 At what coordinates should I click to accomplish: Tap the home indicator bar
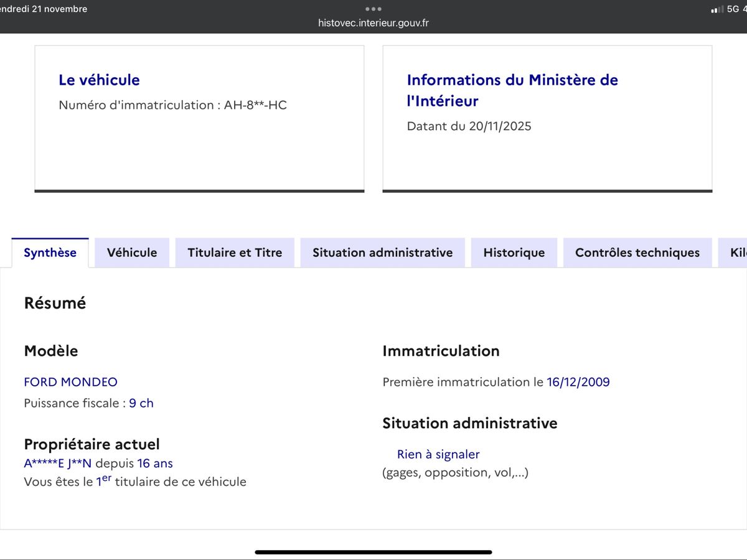point(374,551)
